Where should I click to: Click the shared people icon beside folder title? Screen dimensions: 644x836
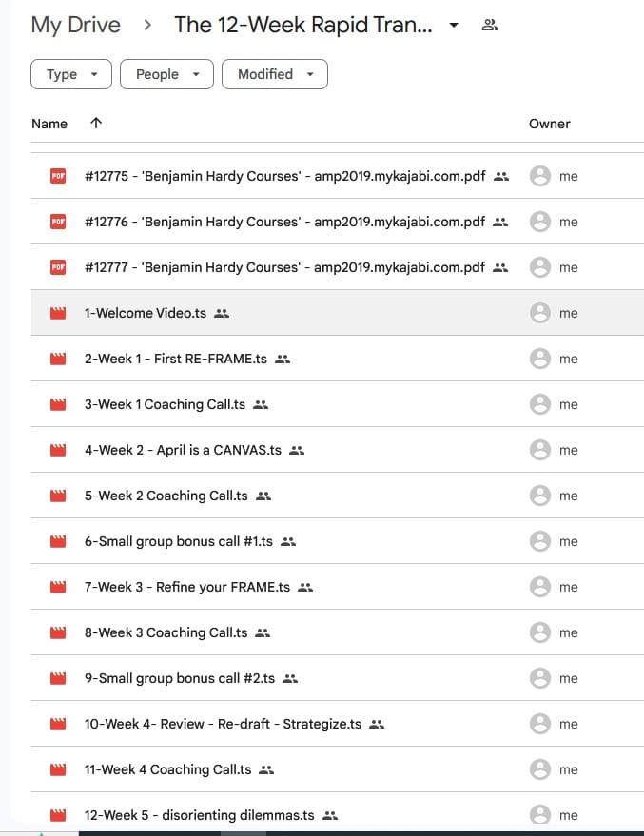click(x=490, y=25)
